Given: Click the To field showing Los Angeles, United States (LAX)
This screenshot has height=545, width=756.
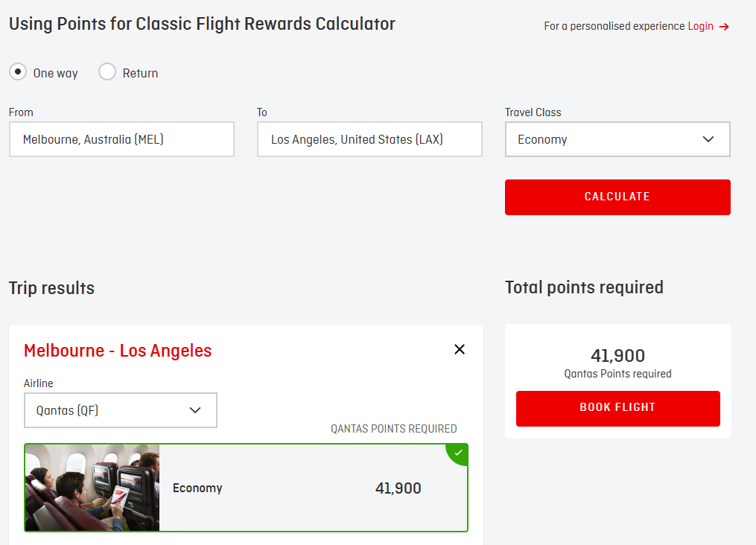Looking at the screenshot, I should 369,139.
